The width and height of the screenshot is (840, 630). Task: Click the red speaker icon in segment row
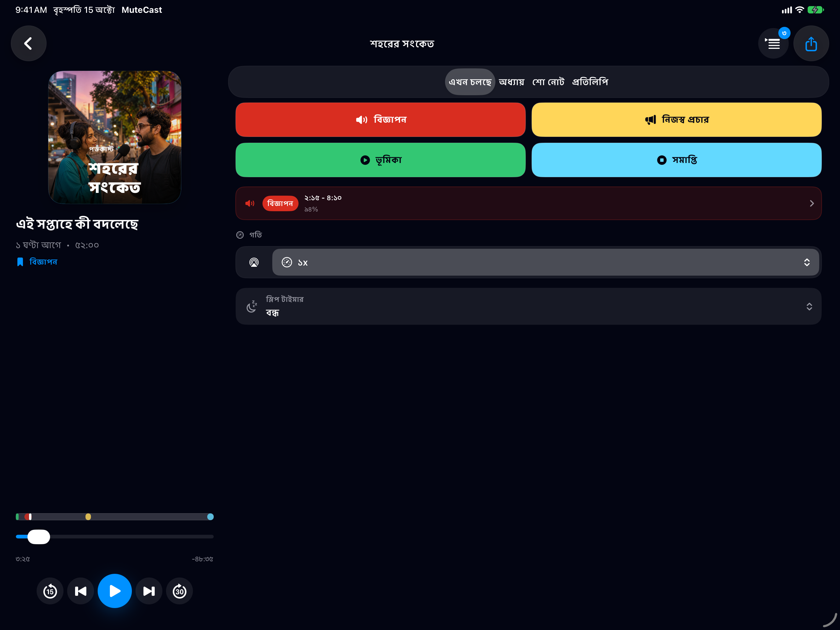[249, 203]
